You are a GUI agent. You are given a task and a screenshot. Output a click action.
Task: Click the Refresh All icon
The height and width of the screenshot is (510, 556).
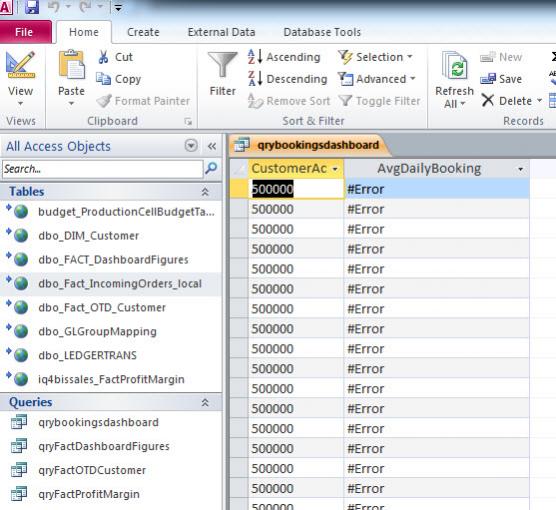tap(455, 65)
